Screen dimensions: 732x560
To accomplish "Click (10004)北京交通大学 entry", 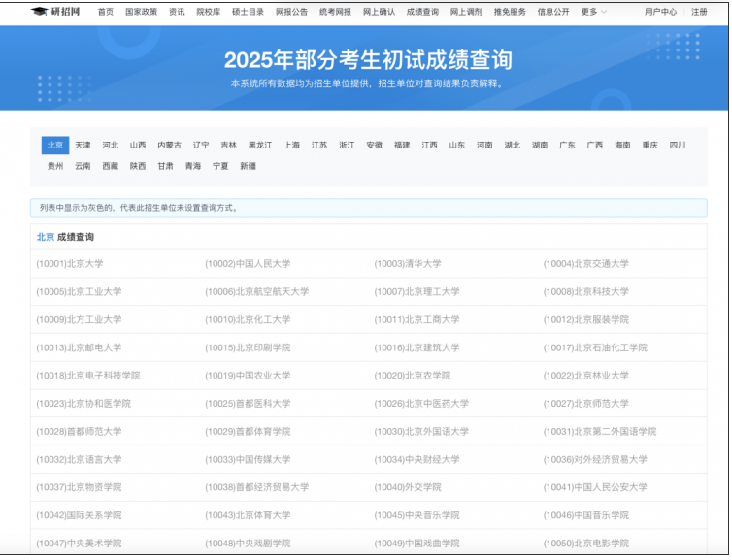I will click(585, 264).
